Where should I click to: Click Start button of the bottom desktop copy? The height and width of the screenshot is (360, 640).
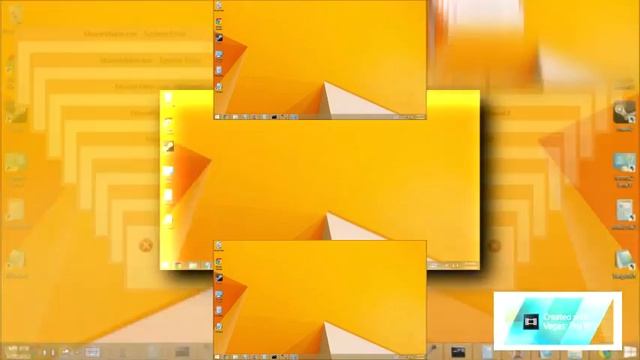[217, 357]
